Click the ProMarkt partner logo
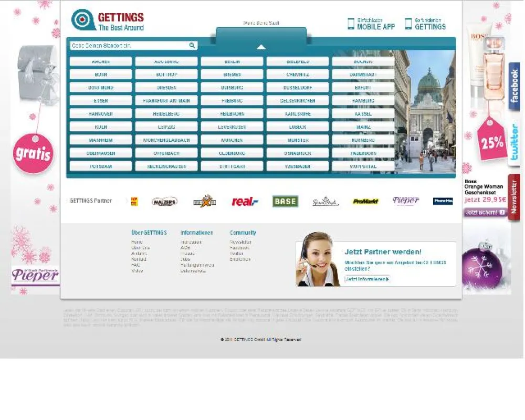Image resolution: width=525 pixels, height=420 pixels. click(365, 201)
